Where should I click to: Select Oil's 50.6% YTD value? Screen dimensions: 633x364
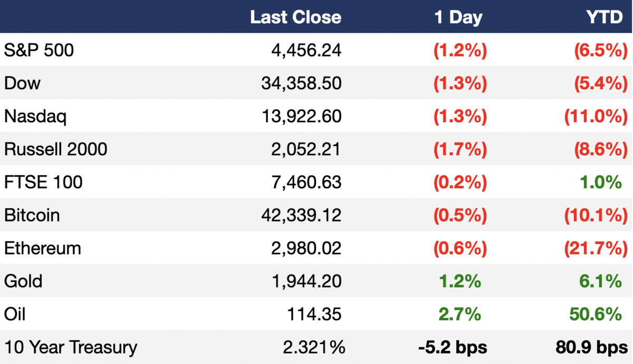pyautogui.click(x=596, y=314)
